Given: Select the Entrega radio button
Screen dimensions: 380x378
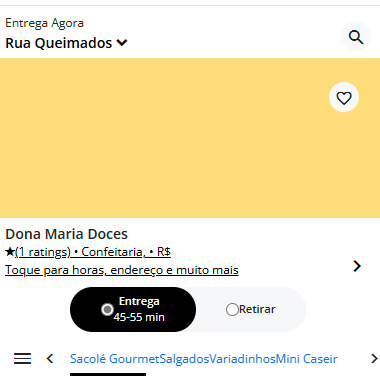Looking at the screenshot, I should tap(107, 310).
